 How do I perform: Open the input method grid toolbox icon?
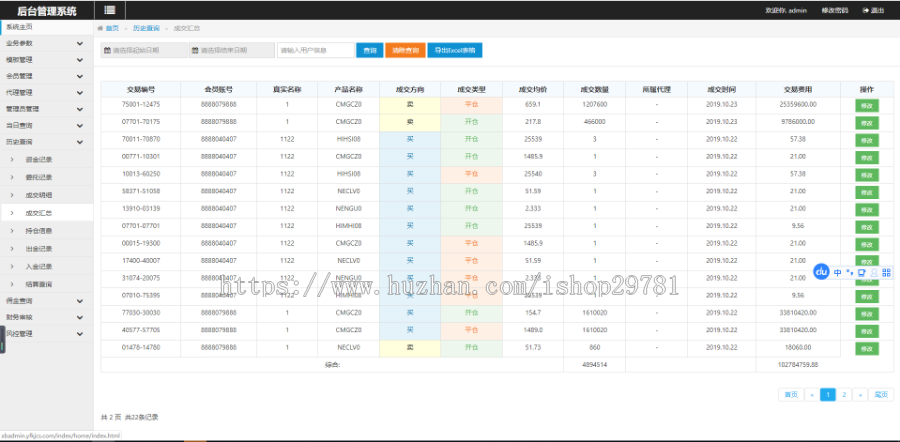tap(886, 272)
